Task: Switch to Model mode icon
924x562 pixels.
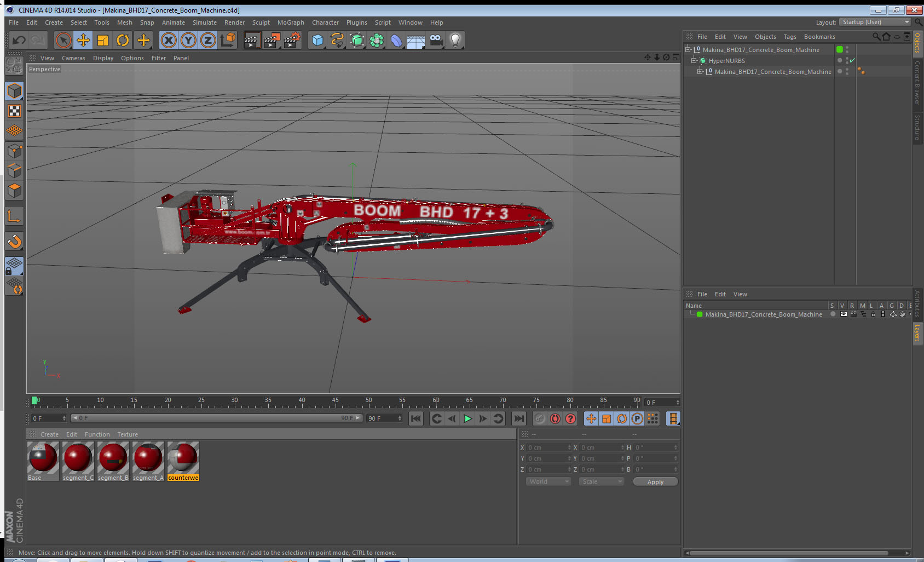Action: (15, 91)
